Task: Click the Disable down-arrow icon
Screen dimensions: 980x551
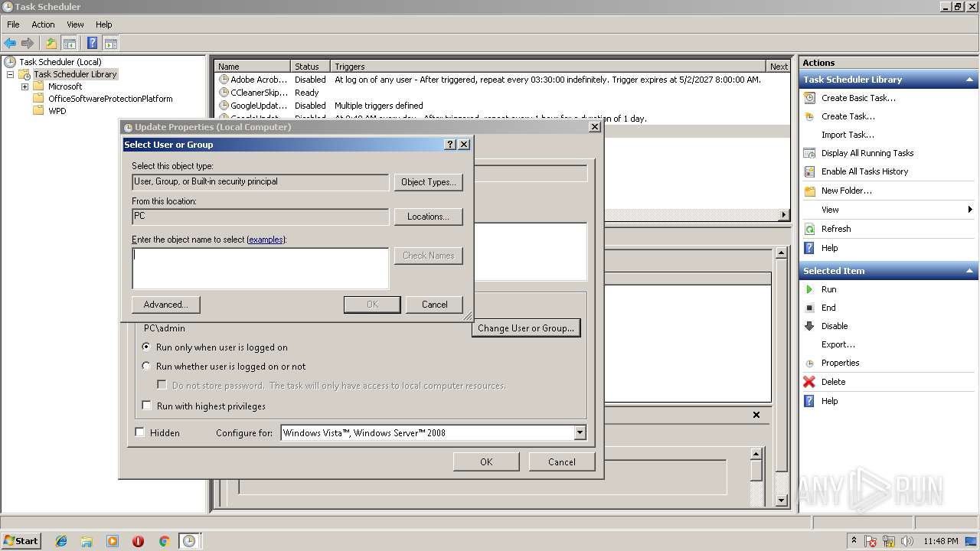Action: coord(809,326)
